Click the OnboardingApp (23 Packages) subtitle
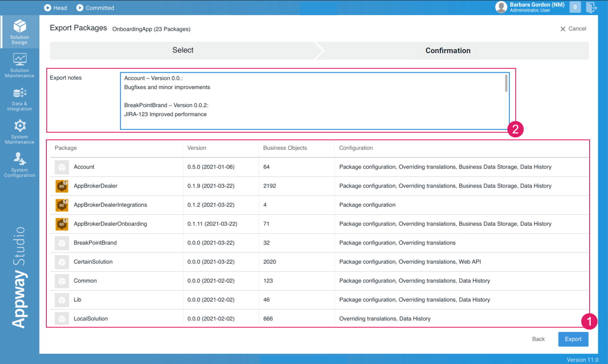The width and height of the screenshot is (608, 364). tap(151, 29)
